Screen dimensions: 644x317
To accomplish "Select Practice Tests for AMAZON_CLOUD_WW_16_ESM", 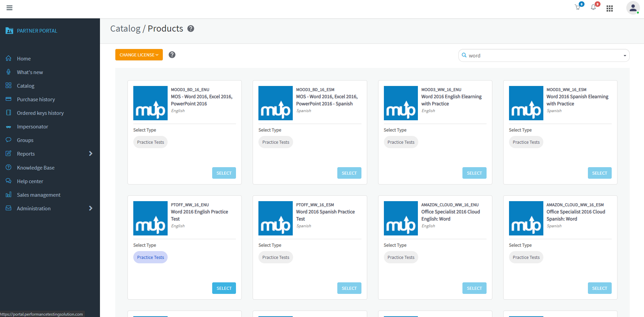I will (x=526, y=257).
